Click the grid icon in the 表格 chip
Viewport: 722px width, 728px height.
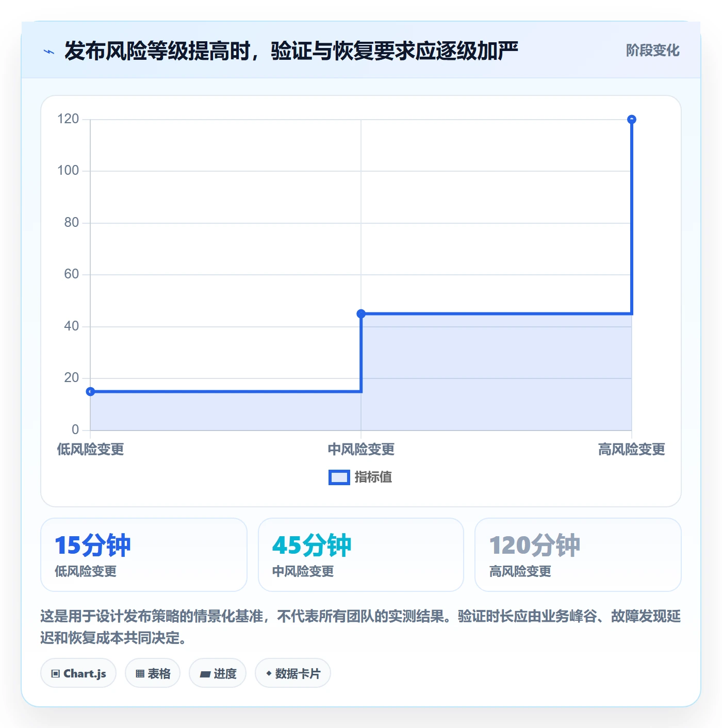[140, 673]
